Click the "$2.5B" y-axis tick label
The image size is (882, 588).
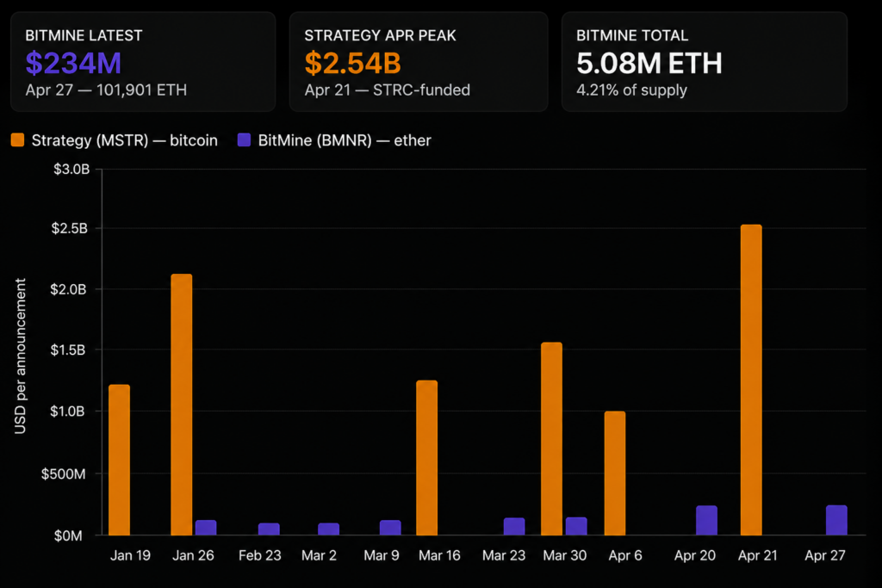[x=71, y=228]
